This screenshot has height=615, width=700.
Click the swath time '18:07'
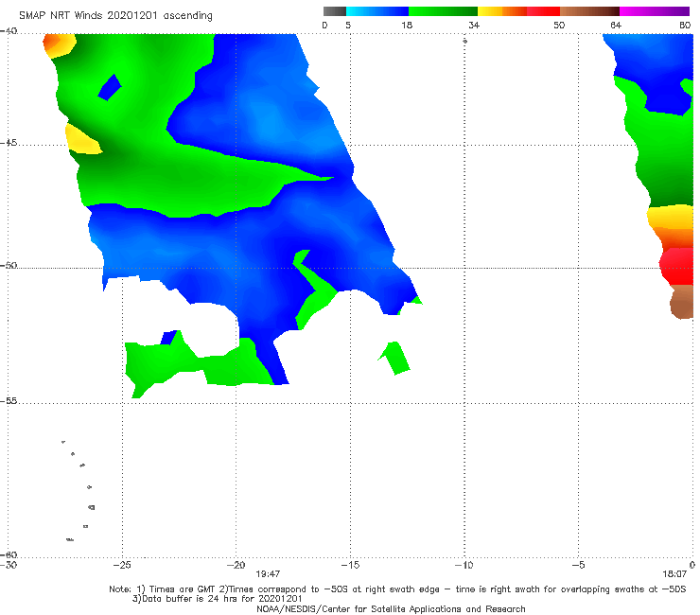pyautogui.click(x=674, y=574)
